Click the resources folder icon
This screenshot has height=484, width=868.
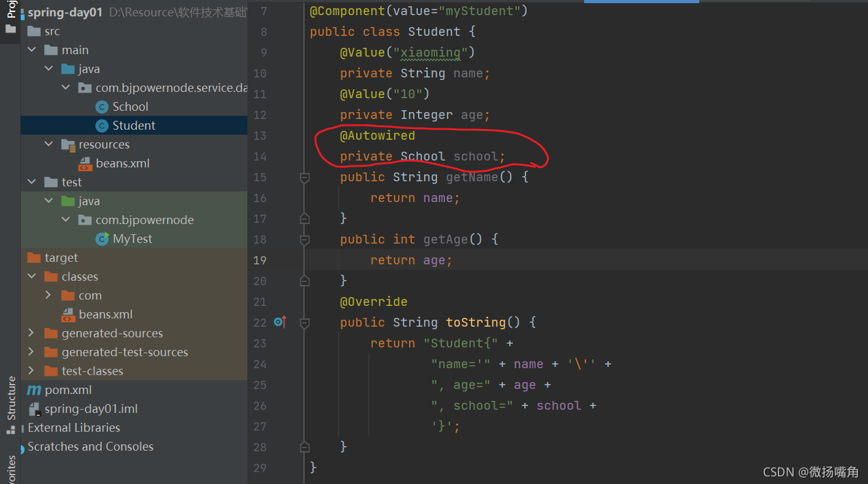[x=68, y=145]
